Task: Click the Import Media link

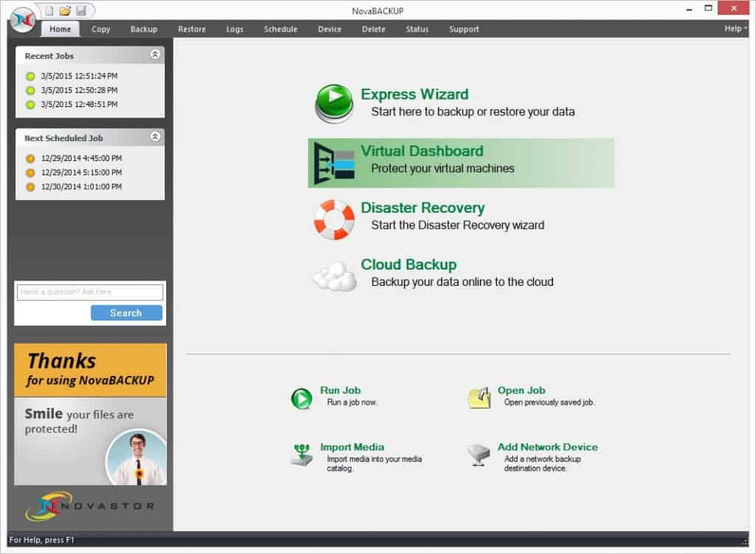Action: [352, 447]
